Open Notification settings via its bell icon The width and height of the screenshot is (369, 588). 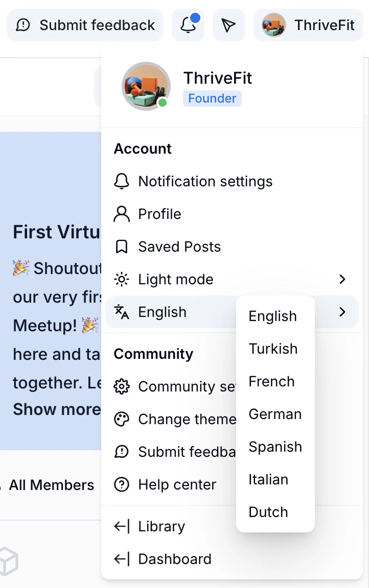[x=122, y=181]
